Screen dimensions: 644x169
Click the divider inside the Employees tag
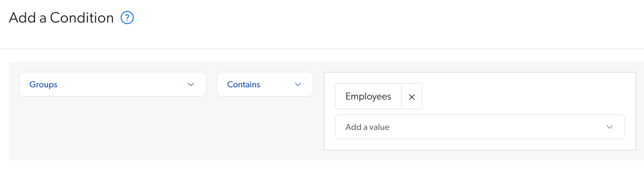click(401, 96)
